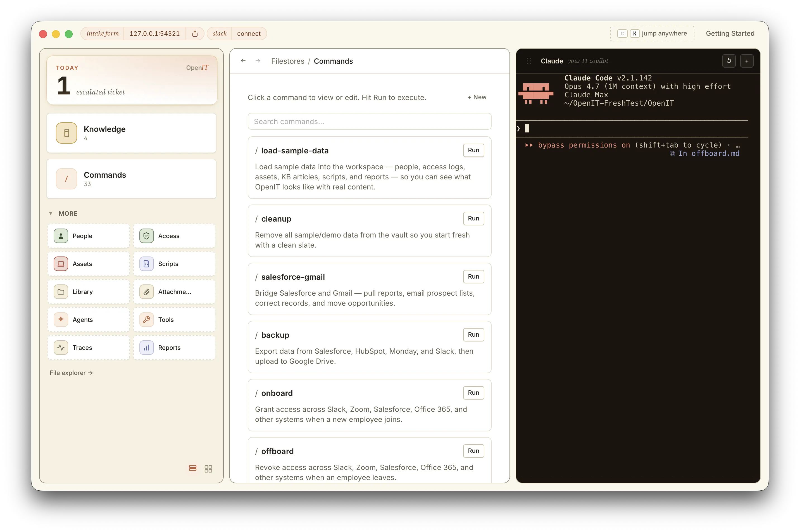Open the Knowledge card icon
The width and height of the screenshot is (800, 532).
click(x=66, y=133)
